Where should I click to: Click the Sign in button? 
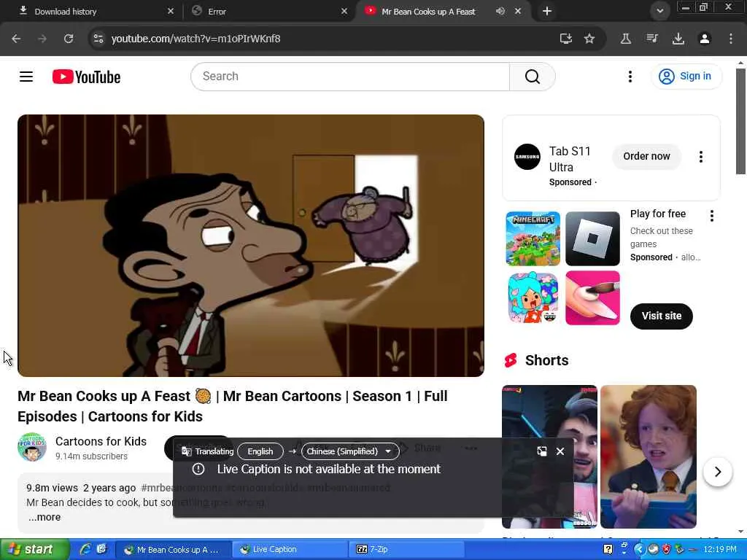[x=686, y=76]
